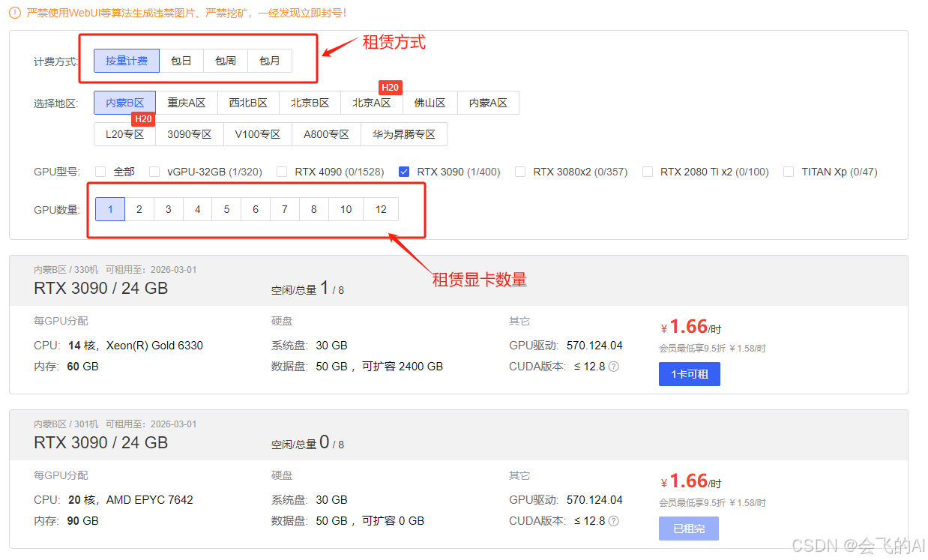Open the V100专区 zone

[258, 134]
